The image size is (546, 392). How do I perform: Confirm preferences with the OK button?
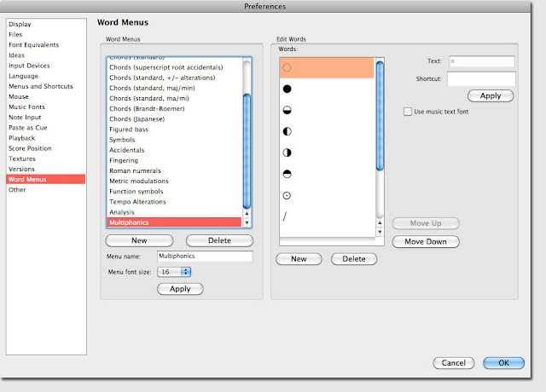(x=503, y=363)
